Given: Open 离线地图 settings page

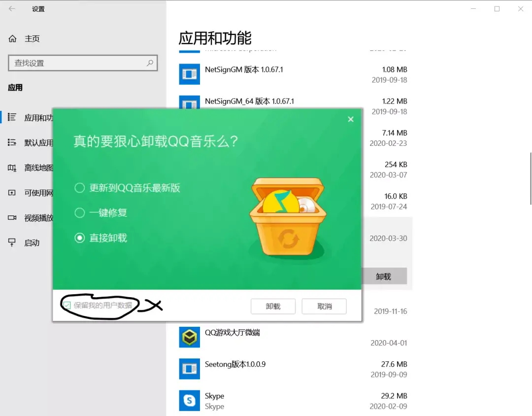Looking at the screenshot, I should (x=39, y=168).
